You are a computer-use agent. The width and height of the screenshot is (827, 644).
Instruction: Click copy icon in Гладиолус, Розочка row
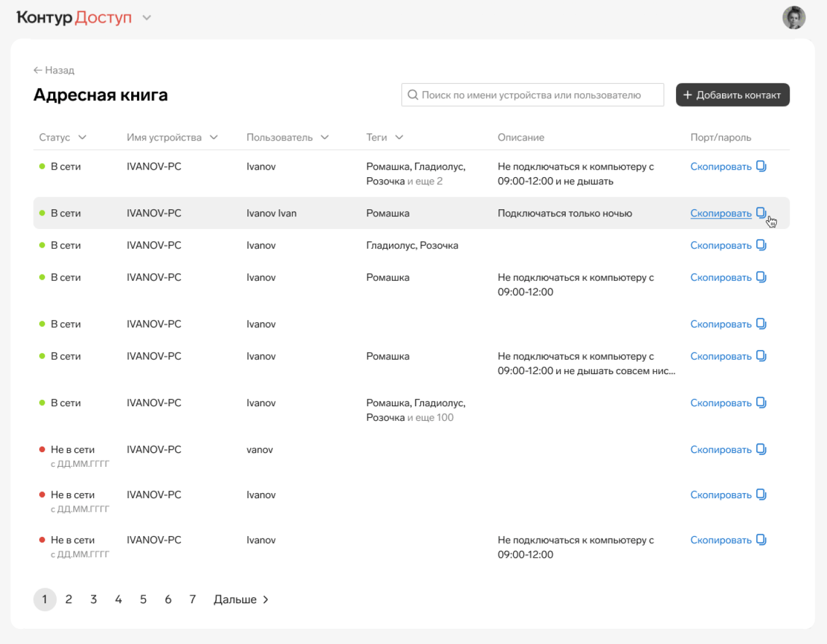[761, 245]
